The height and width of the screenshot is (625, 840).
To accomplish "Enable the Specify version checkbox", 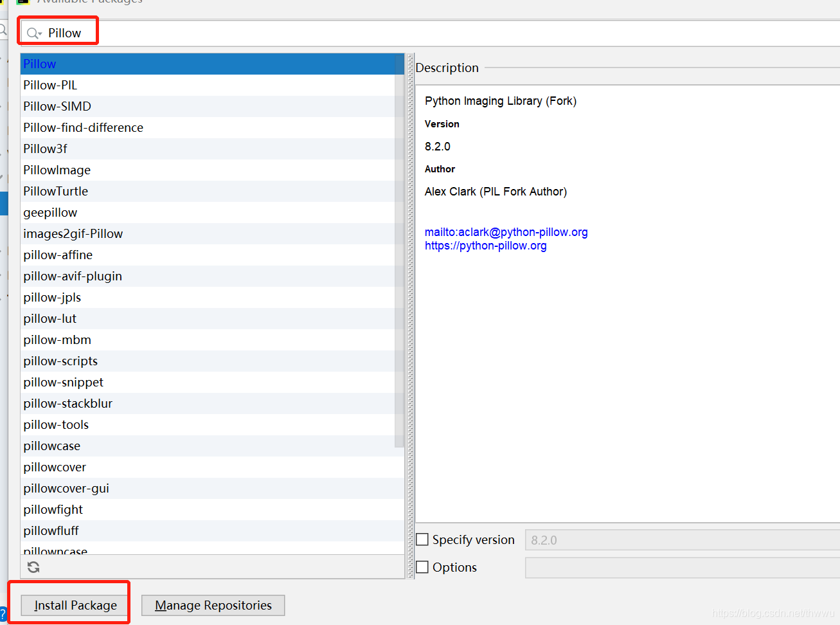I will (x=422, y=539).
